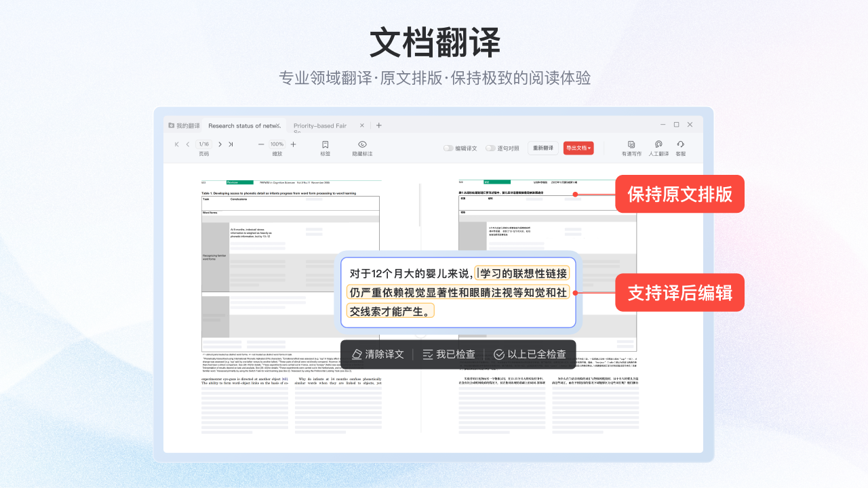Zoom in with the plus button
This screenshot has height=488, width=868.
293,144
